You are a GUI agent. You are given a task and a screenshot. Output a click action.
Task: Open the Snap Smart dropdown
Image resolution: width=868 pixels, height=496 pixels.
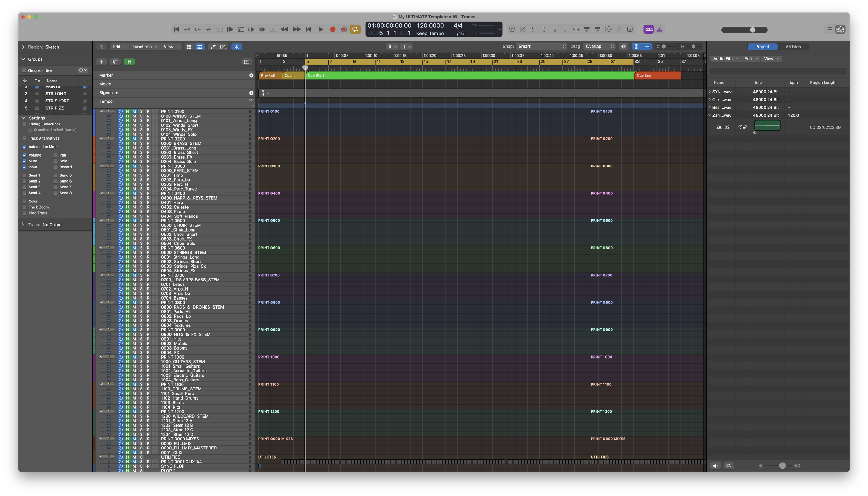541,47
